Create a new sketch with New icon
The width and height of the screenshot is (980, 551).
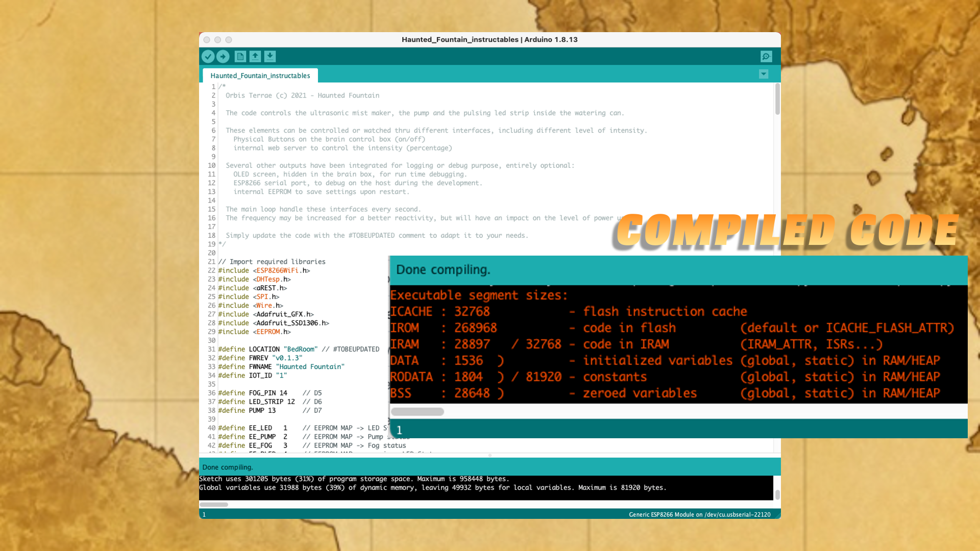tap(240, 57)
